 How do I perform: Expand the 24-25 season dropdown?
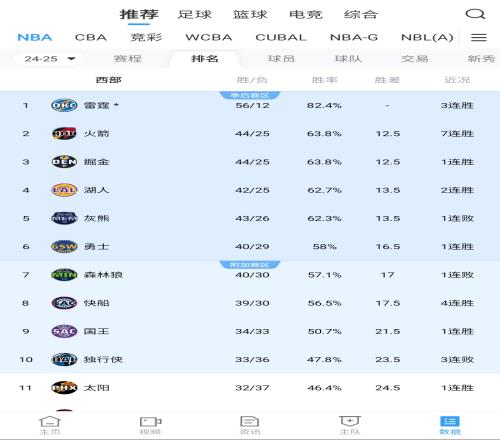(49, 59)
